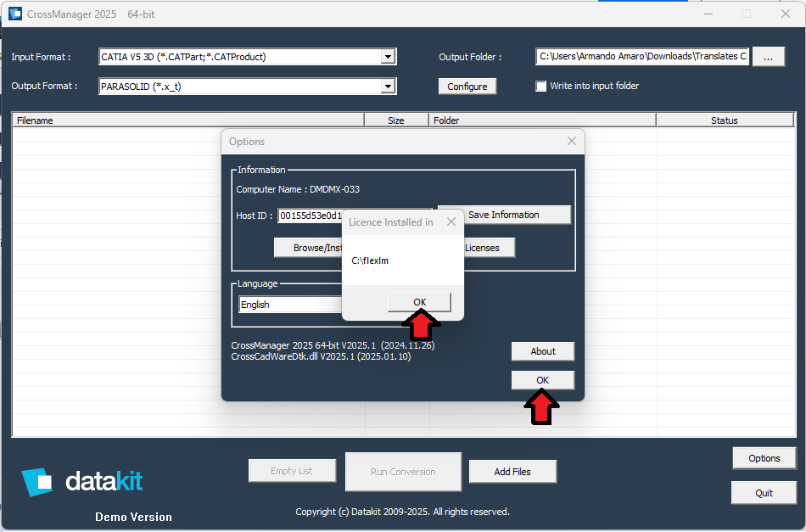Click the Configure button
This screenshot has height=532, width=806.
[467, 87]
